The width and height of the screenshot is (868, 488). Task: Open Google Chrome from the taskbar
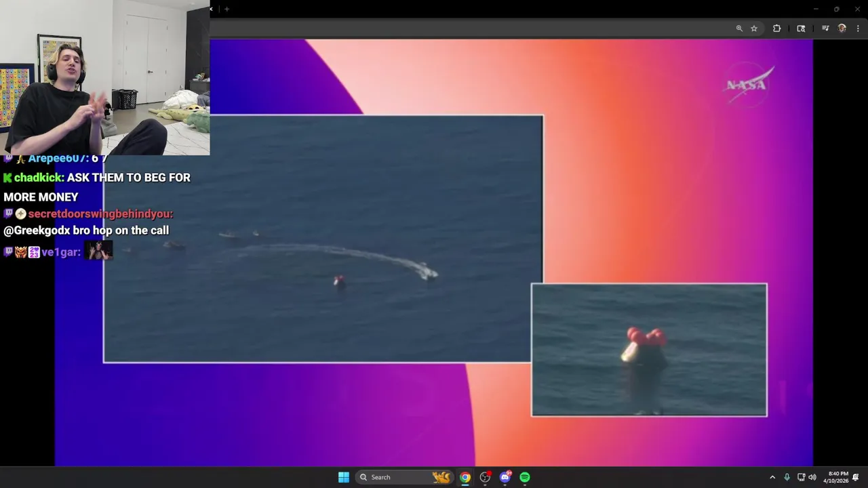[465, 477]
